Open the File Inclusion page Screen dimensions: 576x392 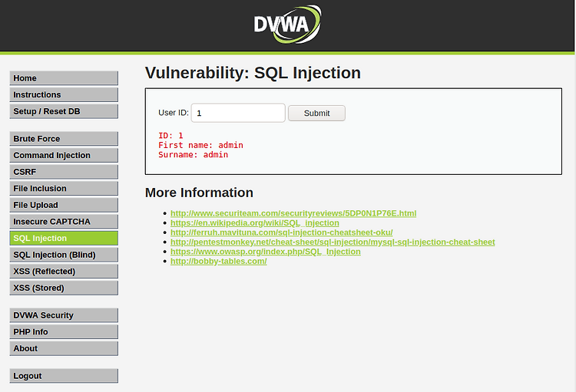[64, 188]
